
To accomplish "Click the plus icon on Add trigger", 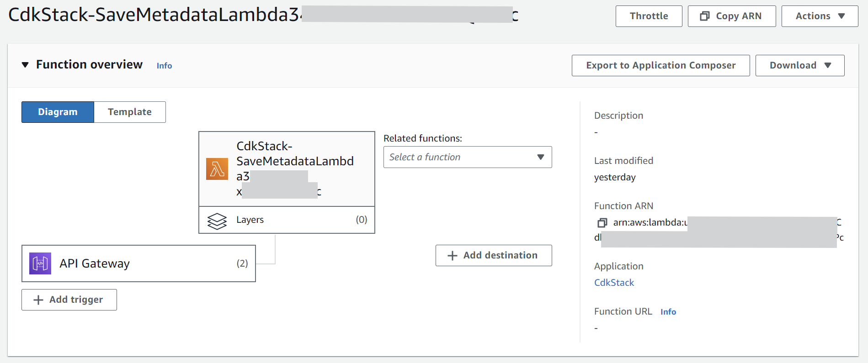I will [38, 300].
